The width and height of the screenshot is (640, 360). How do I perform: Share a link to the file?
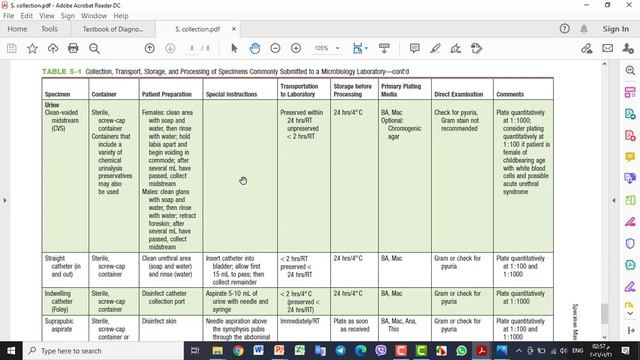[x=587, y=48]
